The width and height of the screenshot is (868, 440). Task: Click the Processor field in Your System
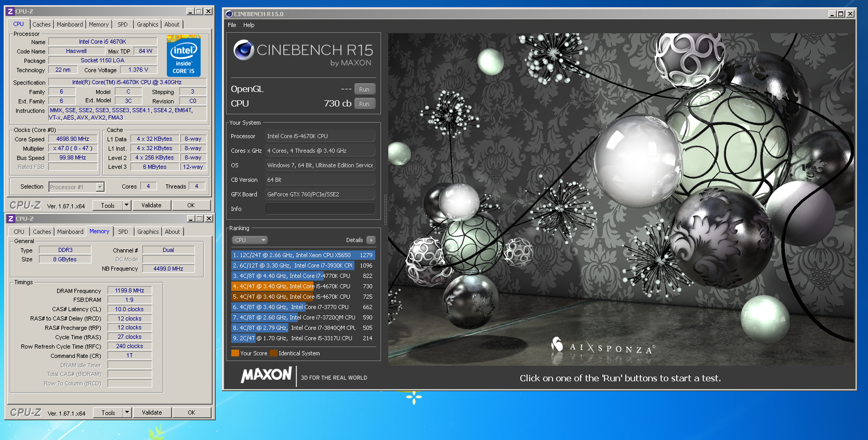[320, 136]
